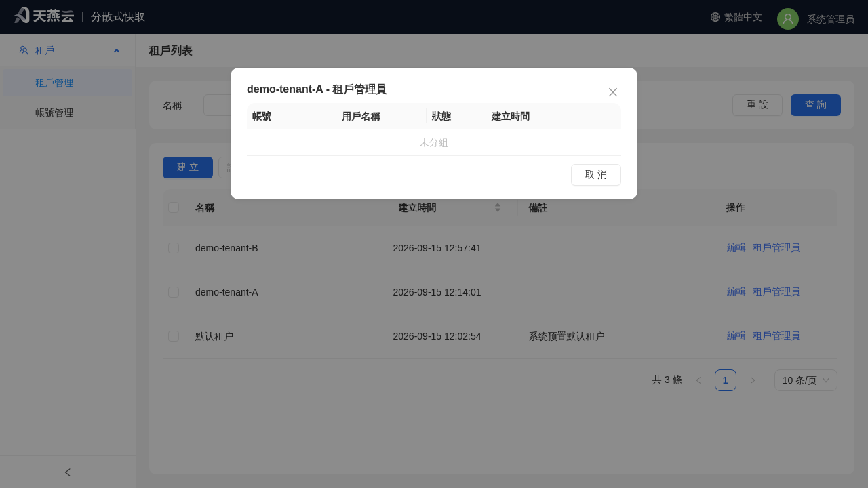This screenshot has width=868, height=488.
Task: Toggle the select-all header checkbox
Action: tap(174, 207)
